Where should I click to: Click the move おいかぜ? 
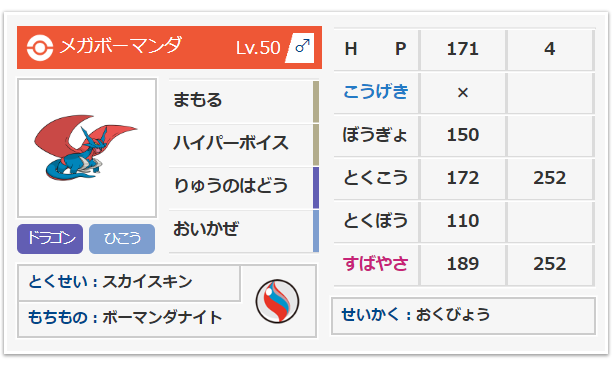pos(206,228)
